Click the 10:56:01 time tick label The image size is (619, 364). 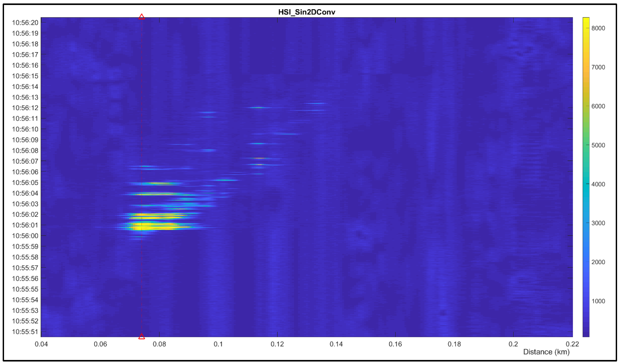click(25, 225)
